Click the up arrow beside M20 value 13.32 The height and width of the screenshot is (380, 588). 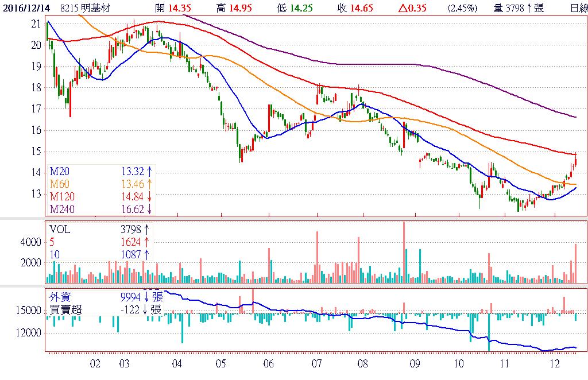(149, 171)
